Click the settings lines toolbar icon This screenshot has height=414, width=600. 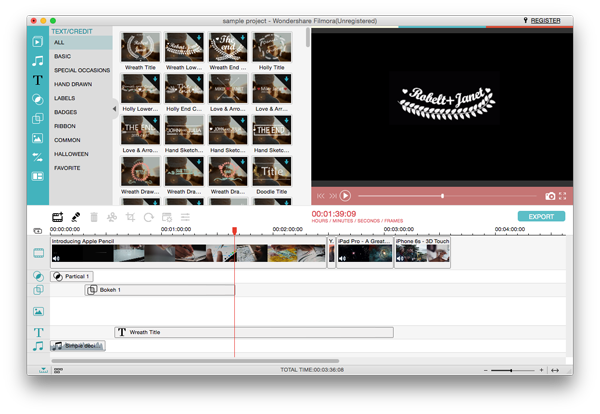click(185, 217)
